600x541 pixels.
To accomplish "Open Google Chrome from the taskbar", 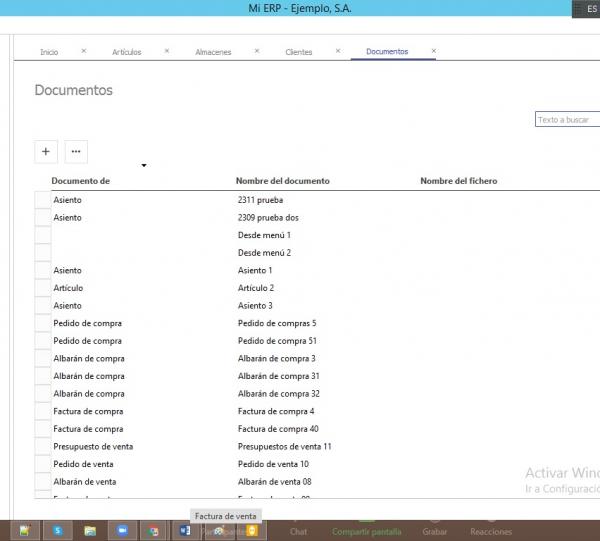I will click(x=153, y=531).
